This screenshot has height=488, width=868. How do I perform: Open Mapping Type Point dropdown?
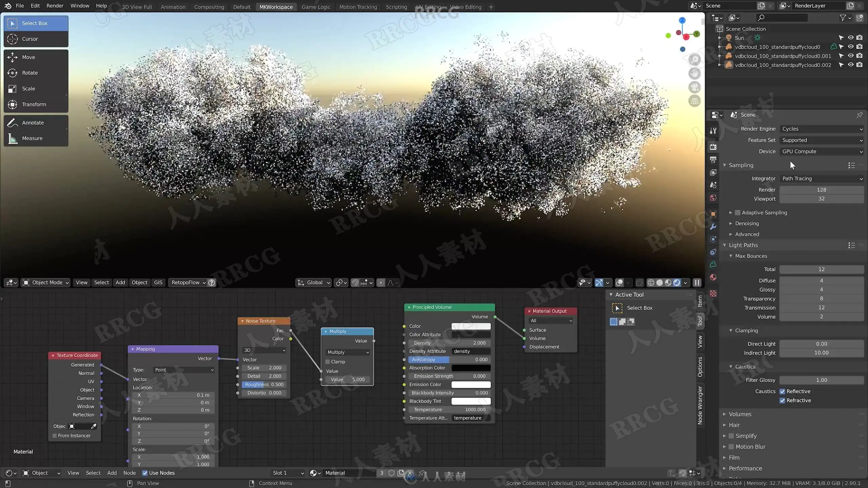184,370
